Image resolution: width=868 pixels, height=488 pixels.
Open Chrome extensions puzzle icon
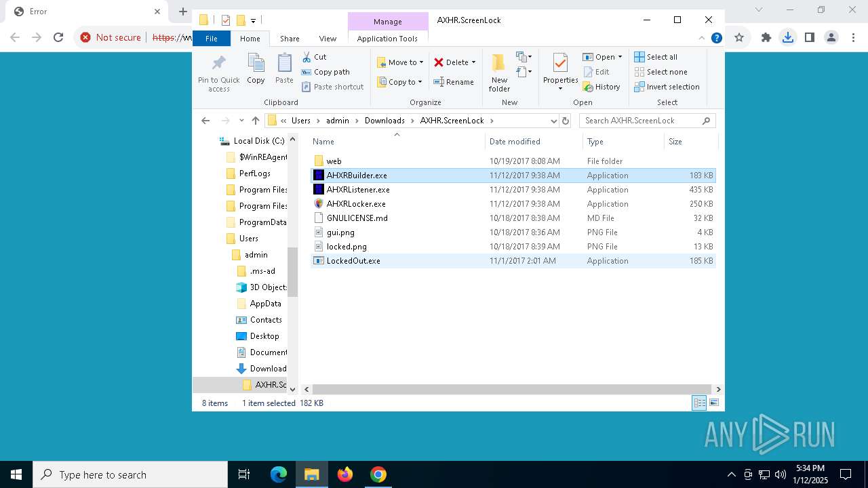766,37
